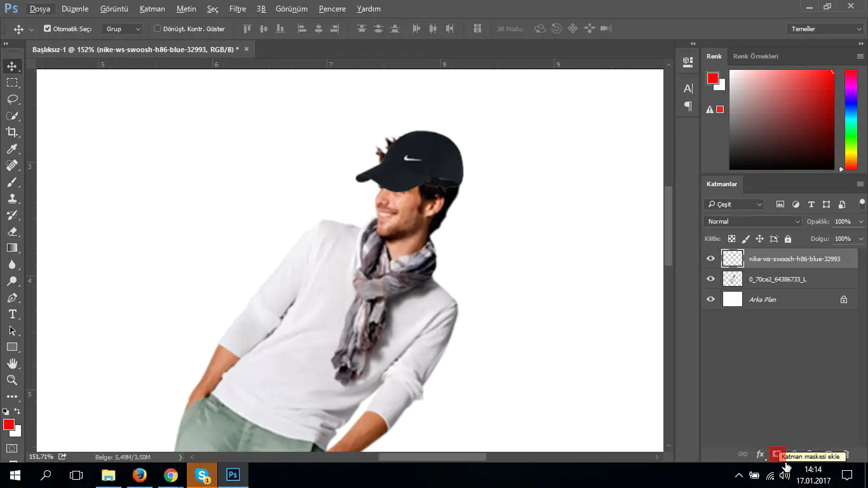Select the Lasso tool
The width and height of the screenshot is (868, 488).
click(x=12, y=99)
